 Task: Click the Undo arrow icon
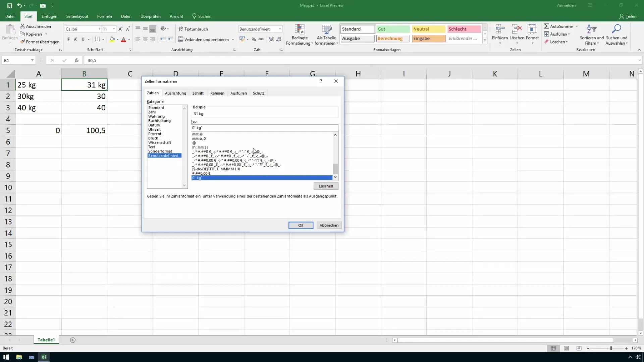19,6
